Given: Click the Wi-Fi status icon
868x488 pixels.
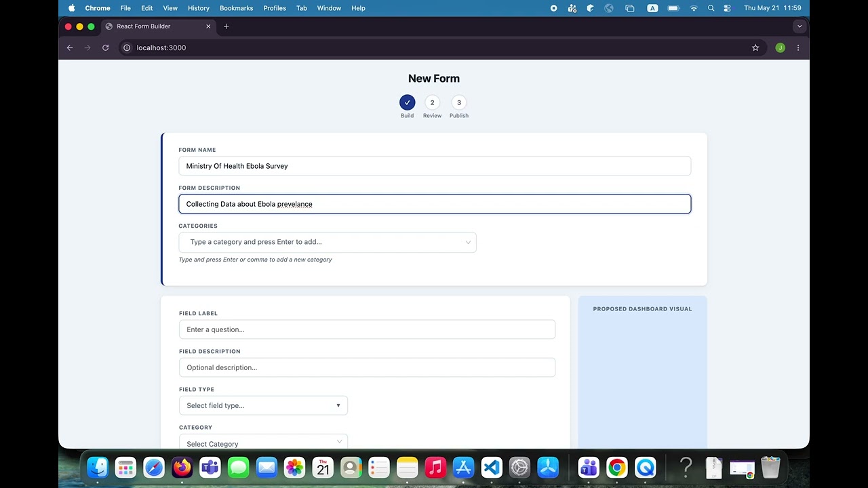Looking at the screenshot, I should point(694,8).
